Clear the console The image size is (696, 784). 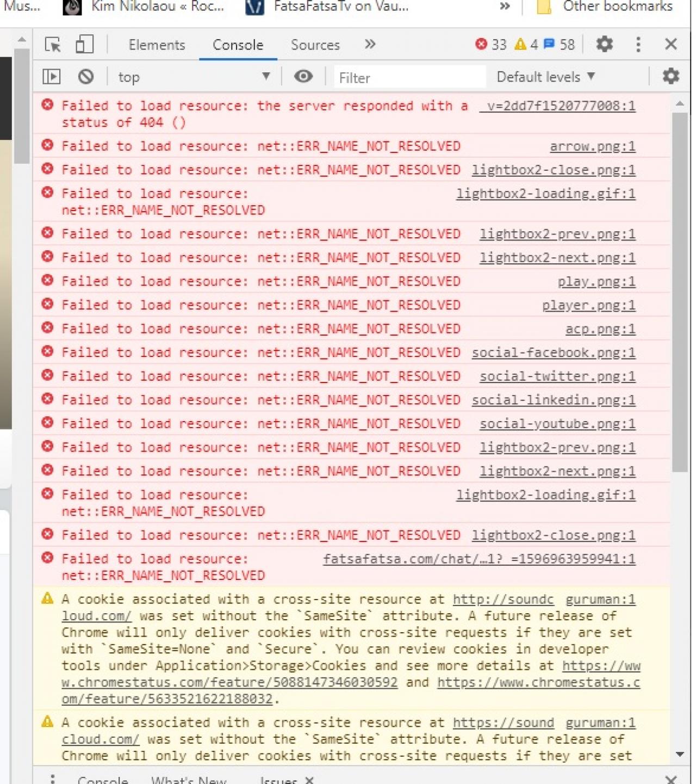86,77
